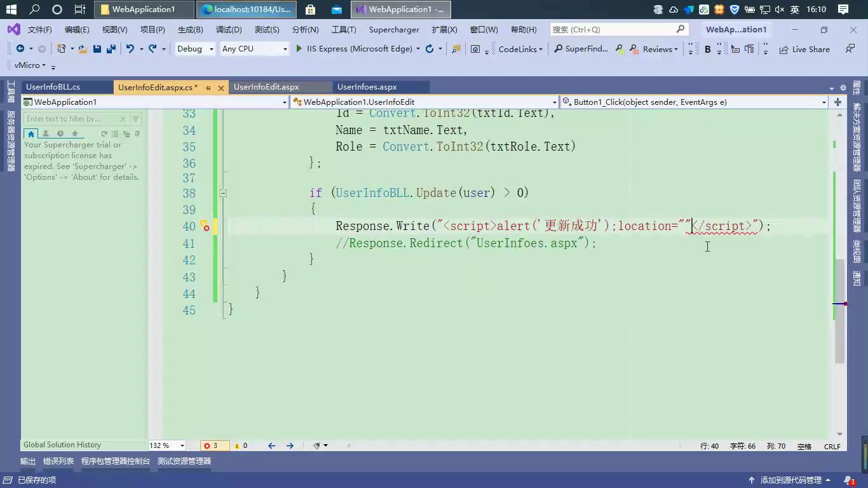Screen dimensions: 868x488
Task: Open the Supercharger menu
Action: [x=394, y=29]
